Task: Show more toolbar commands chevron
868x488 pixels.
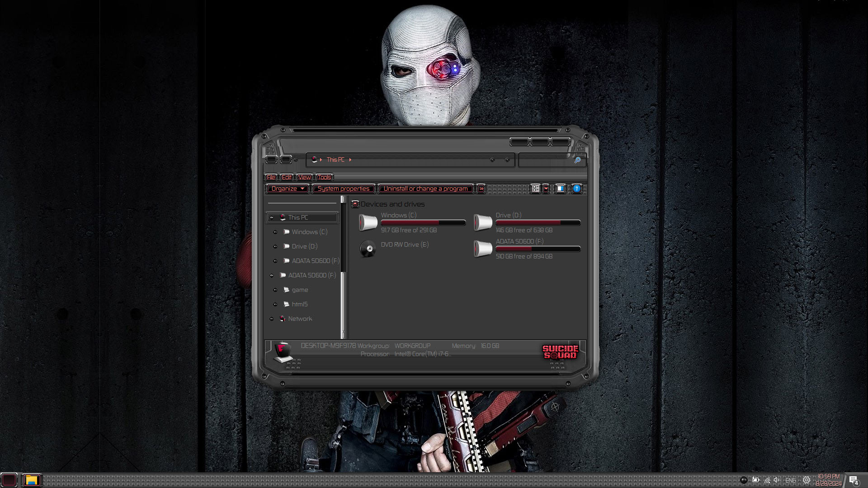Action: click(x=481, y=189)
